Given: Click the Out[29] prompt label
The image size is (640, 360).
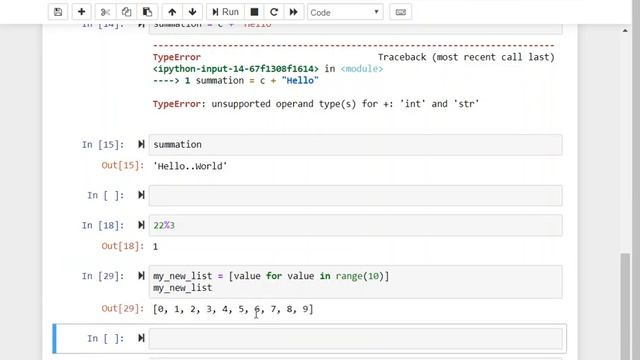Looking at the screenshot, I should click(x=122, y=309).
